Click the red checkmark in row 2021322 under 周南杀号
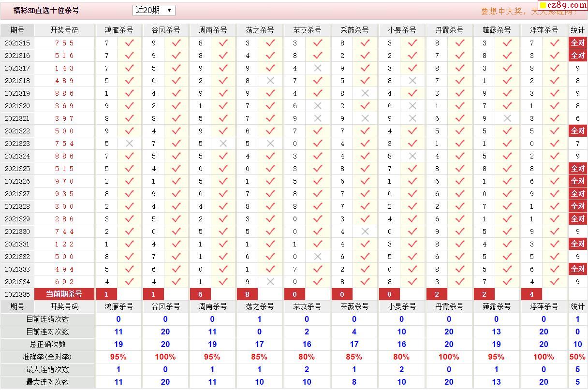This screenshot has width=588, height=390. tap(223, 131)
